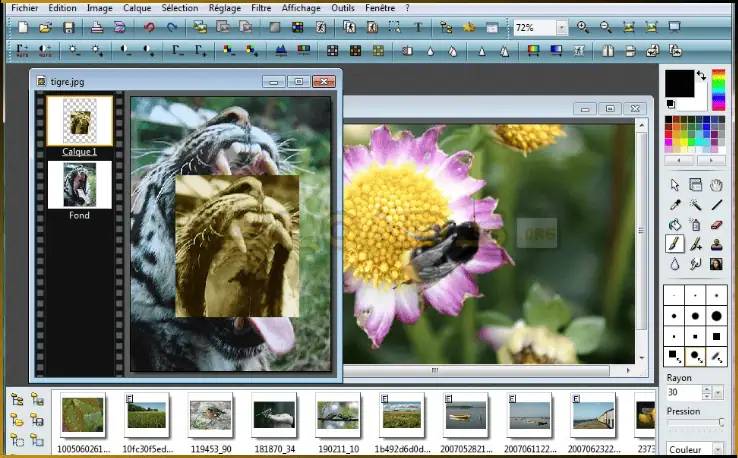Open thumbnail 119453_90 in the explorer strip
This screenshot has width=738, height=458.
(210, 415)
